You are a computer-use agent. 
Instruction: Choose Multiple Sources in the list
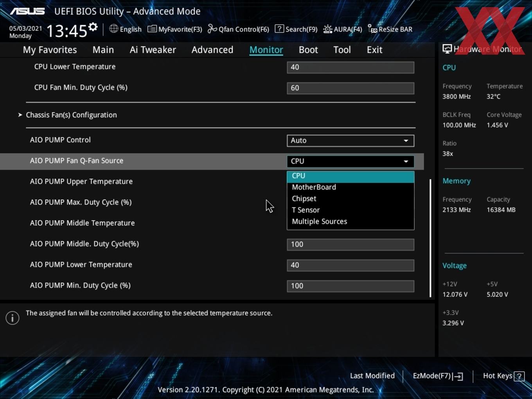click(x=350, y=221)
